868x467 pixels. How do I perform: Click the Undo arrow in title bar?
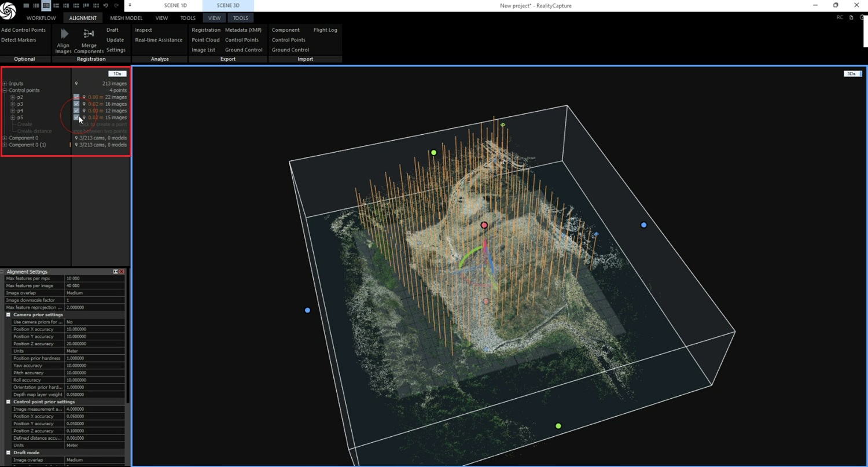(106, 5)
